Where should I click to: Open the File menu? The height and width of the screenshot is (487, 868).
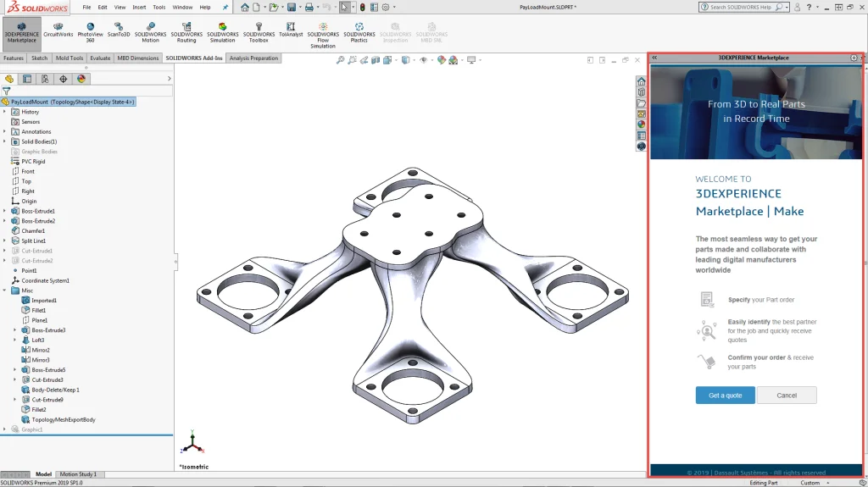87,7
